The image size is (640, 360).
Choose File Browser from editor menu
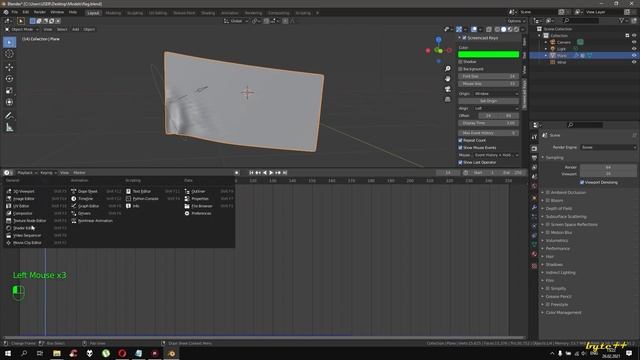coord(209,206)
